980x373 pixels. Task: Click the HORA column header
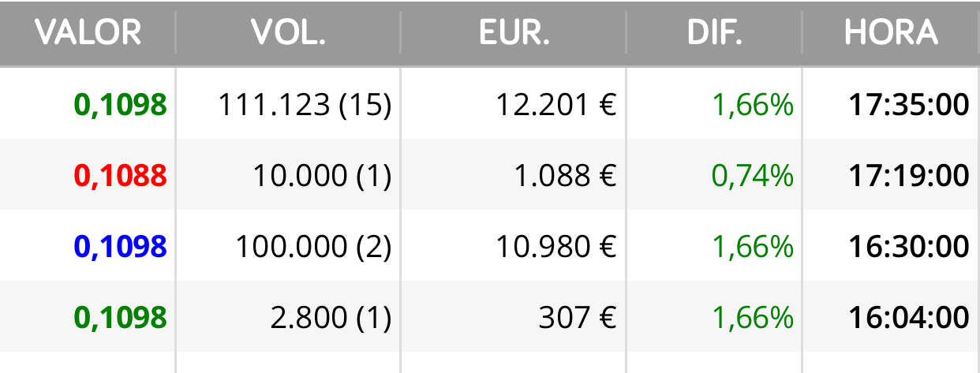[x=891, y=32]
